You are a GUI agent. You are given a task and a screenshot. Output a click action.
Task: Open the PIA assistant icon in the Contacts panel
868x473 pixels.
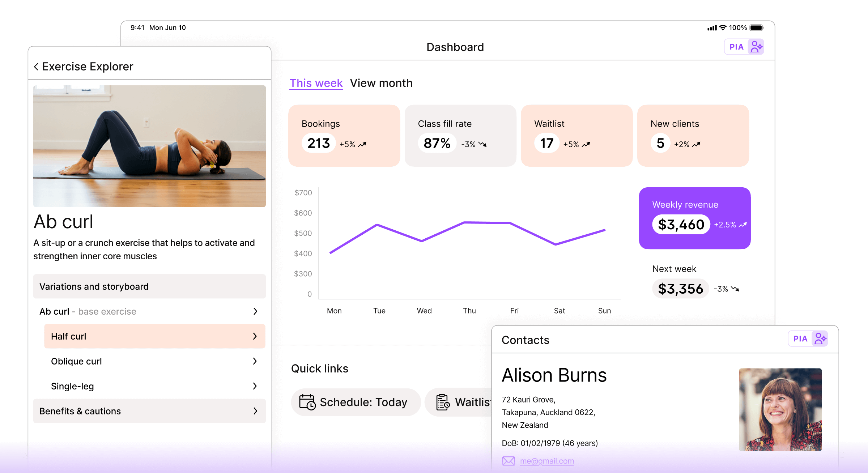click(x=820, y=339)
